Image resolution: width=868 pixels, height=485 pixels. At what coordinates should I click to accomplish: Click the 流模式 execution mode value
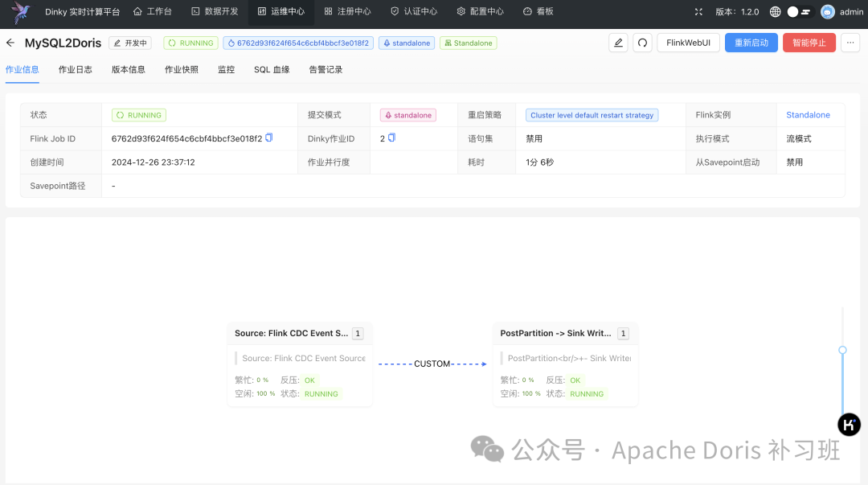pyautogui.click(x=799, y=138)
